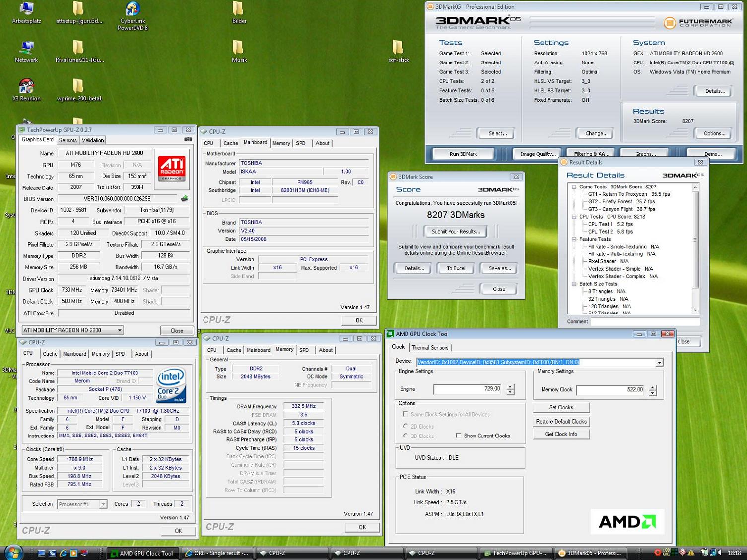The image size is (747, 560).
Task: Select the sof-stick folder icon
Action: coord(399,52)
